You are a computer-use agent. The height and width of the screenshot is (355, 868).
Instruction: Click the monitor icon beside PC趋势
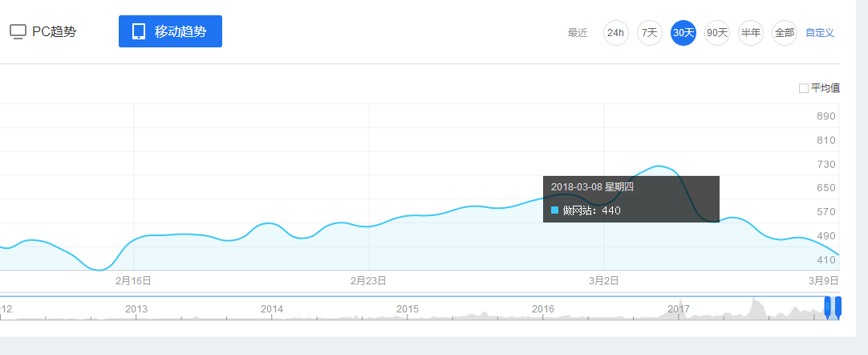[18, 32]
